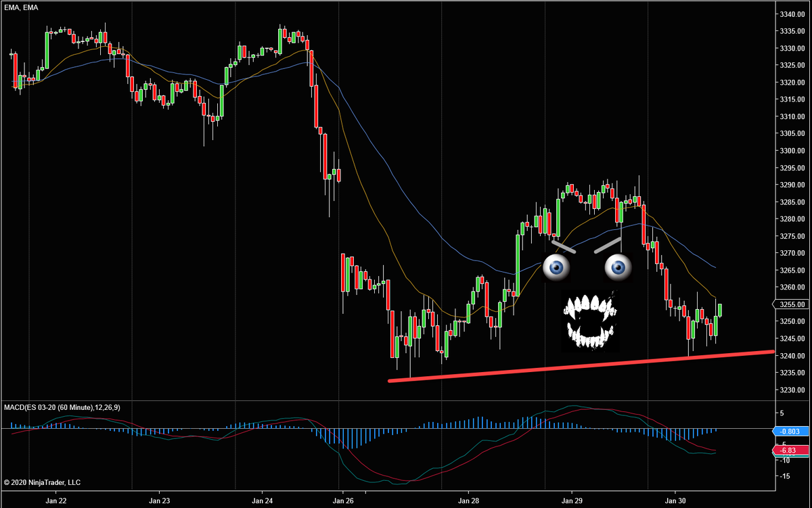Click the 3320.00 price axis label
The image size is (812, 508).
[x=793, y=83]
